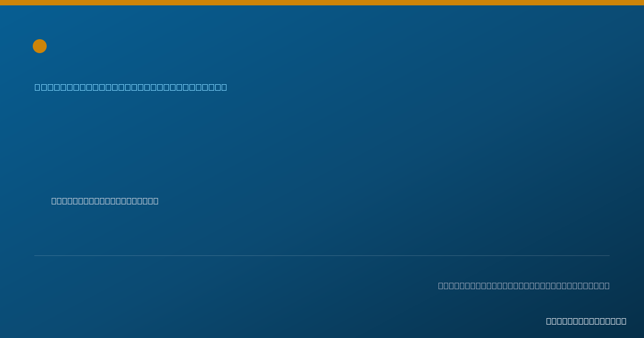
Task: Click the thin horizontal divider line
Action: click(322, 255)
